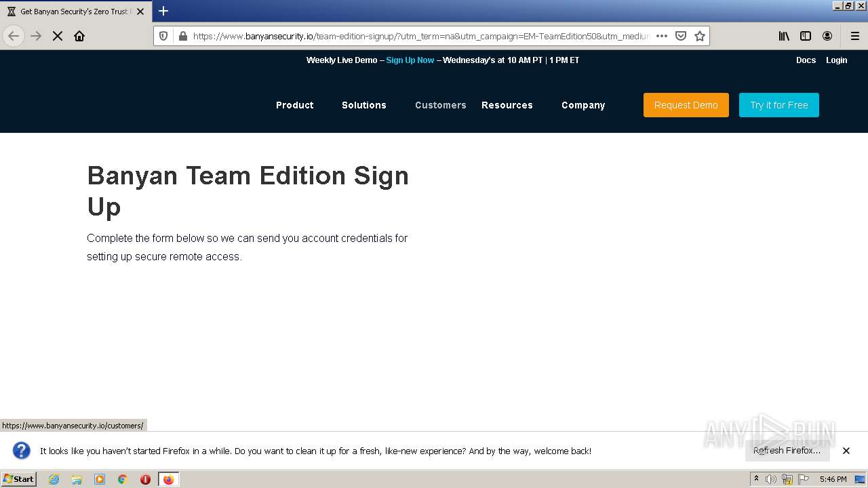Open the Library bookmarks icon
This screenshot has height=488, width=868.
[784, 36]
